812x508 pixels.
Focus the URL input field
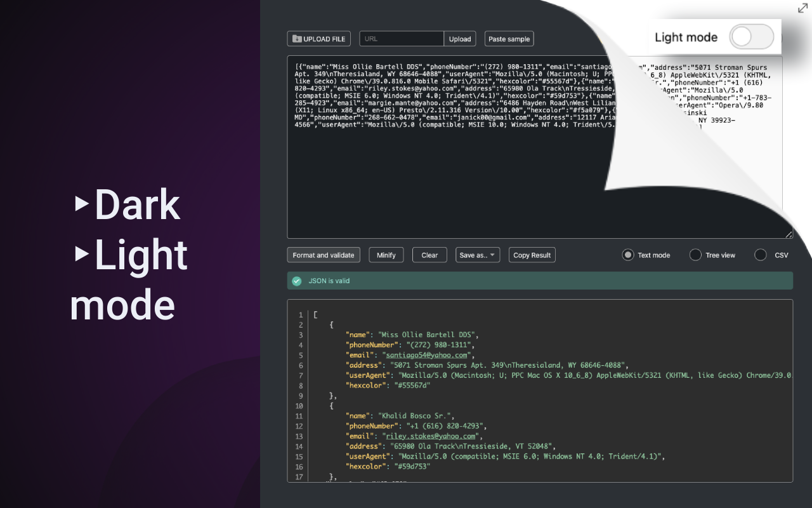tap(402, 39)
